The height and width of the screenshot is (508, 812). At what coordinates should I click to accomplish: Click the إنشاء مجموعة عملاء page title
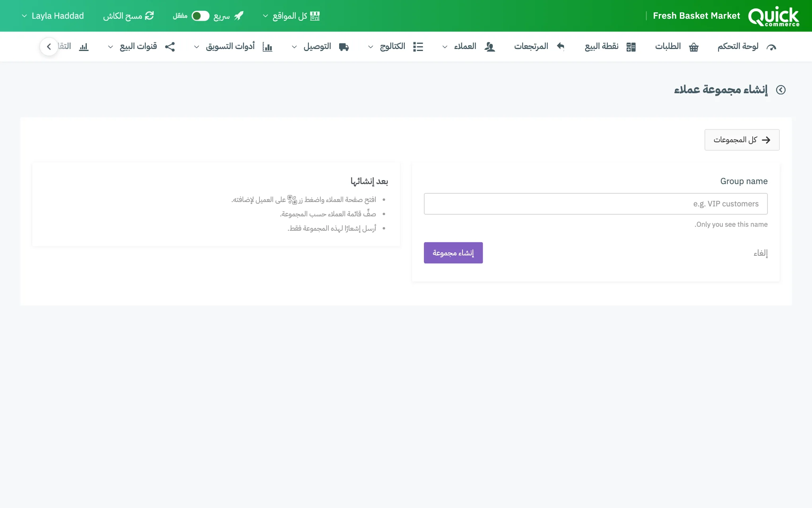click(721, 90)
